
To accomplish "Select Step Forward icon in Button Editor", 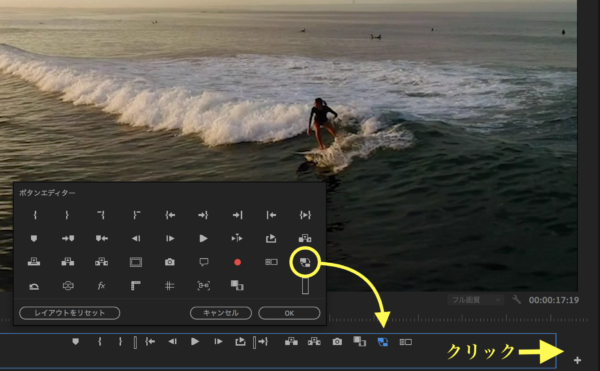I will point(170,239).
